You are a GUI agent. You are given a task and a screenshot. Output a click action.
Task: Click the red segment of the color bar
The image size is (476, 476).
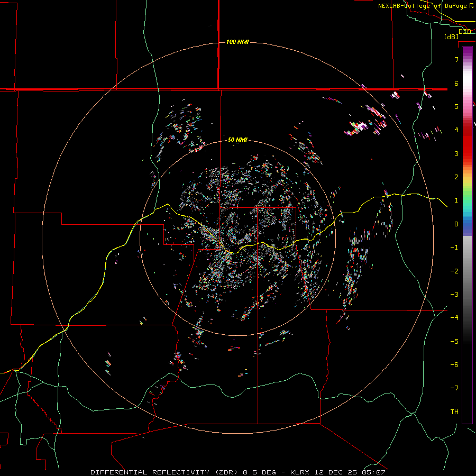coord(467,143)
